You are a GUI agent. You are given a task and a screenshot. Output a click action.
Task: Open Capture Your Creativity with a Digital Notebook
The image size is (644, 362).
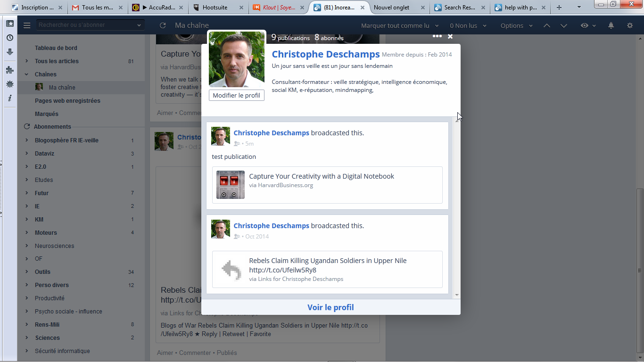coord(322,176)
